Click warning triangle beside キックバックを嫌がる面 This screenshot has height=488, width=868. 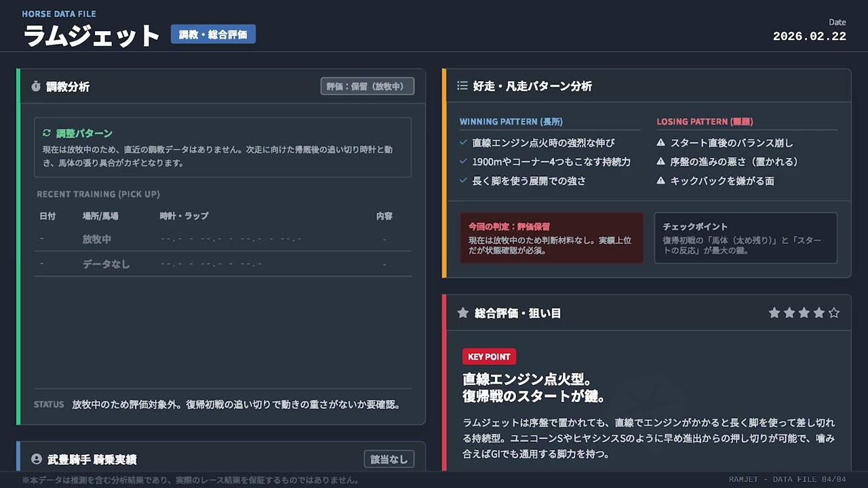660,181
